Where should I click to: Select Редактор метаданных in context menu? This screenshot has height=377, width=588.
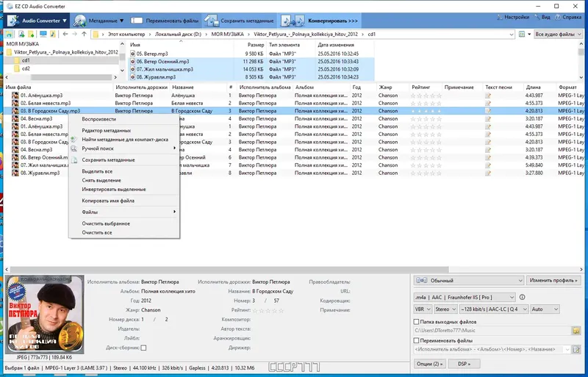coord(107,131)
